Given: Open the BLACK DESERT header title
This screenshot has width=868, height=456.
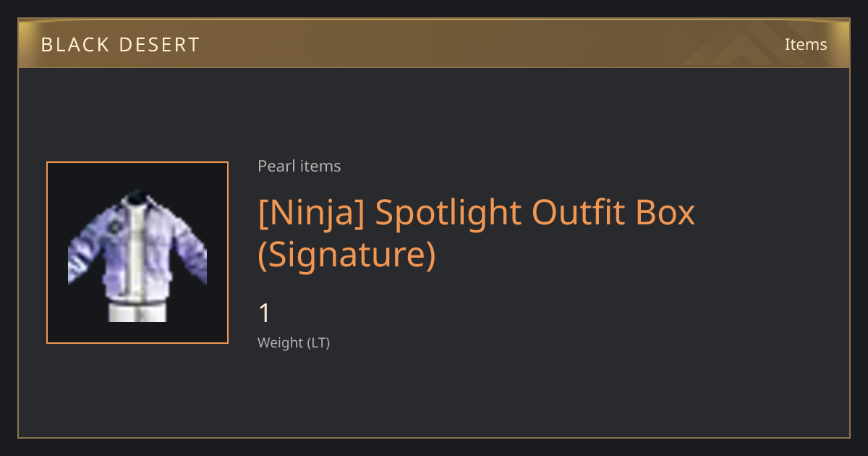Looking at the screenshot, I should (x=120, y=45).
